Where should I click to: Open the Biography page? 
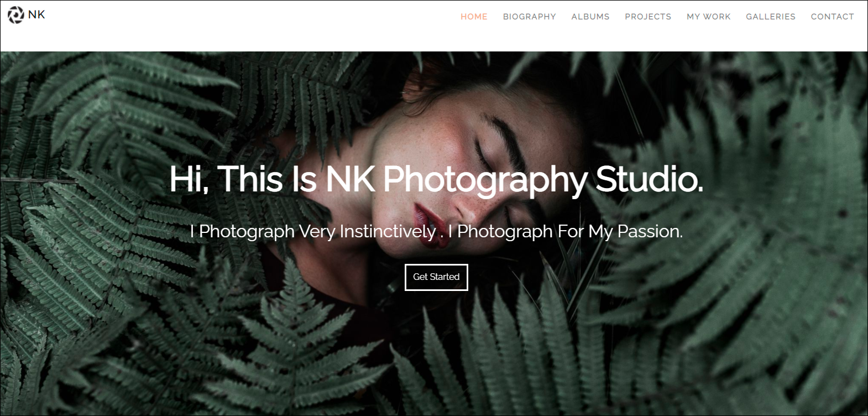529,17
